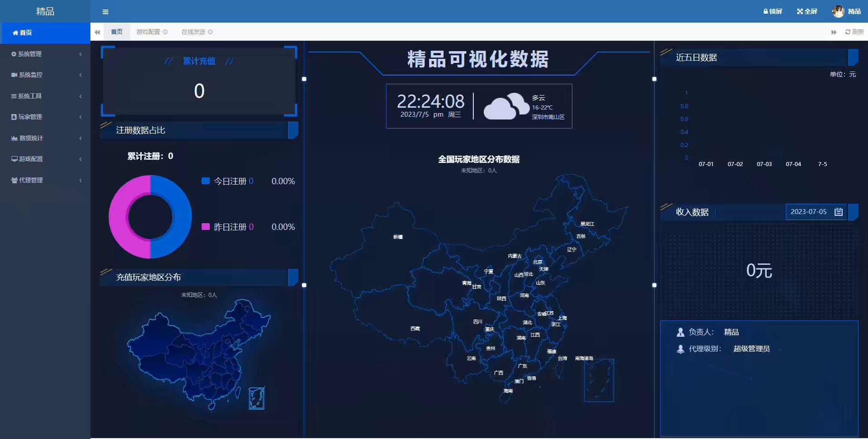Expand the 代理管理 menu chevron
The height and width of the screenshot is (439, 868).
pyautogui.click(x=80, y=181)
